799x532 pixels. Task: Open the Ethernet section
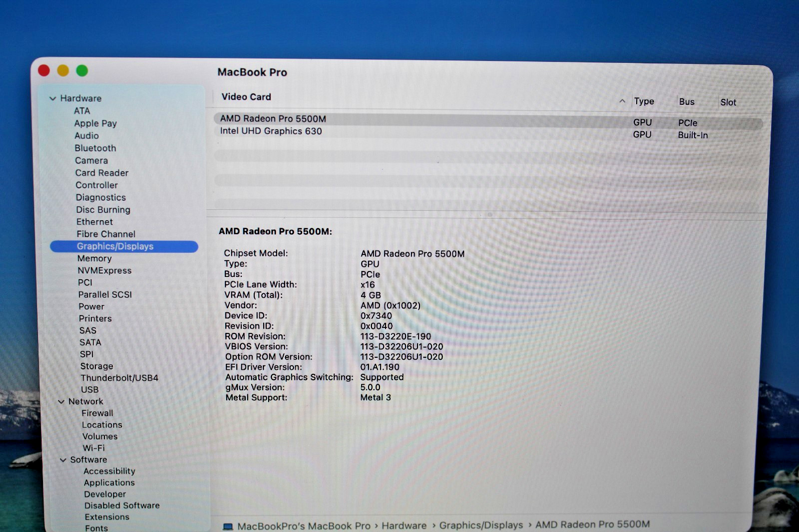pyautogui.click(x=94, y=222)
